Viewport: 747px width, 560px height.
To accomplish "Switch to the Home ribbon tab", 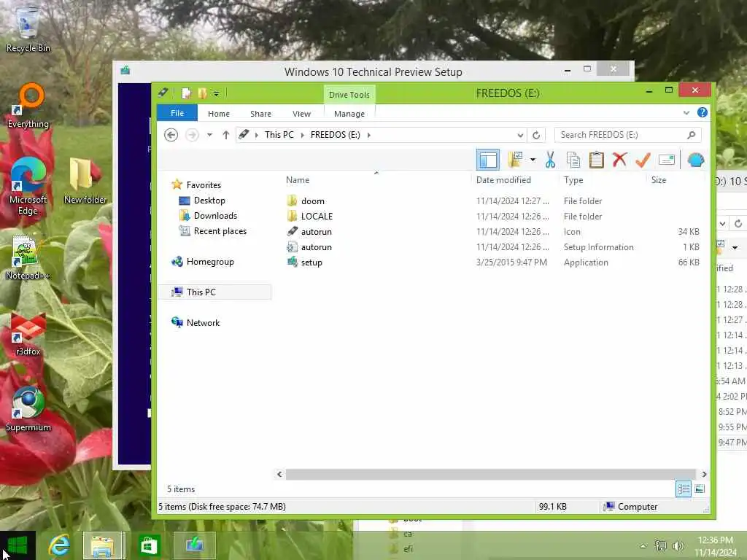I will click(x=219, y=114).
